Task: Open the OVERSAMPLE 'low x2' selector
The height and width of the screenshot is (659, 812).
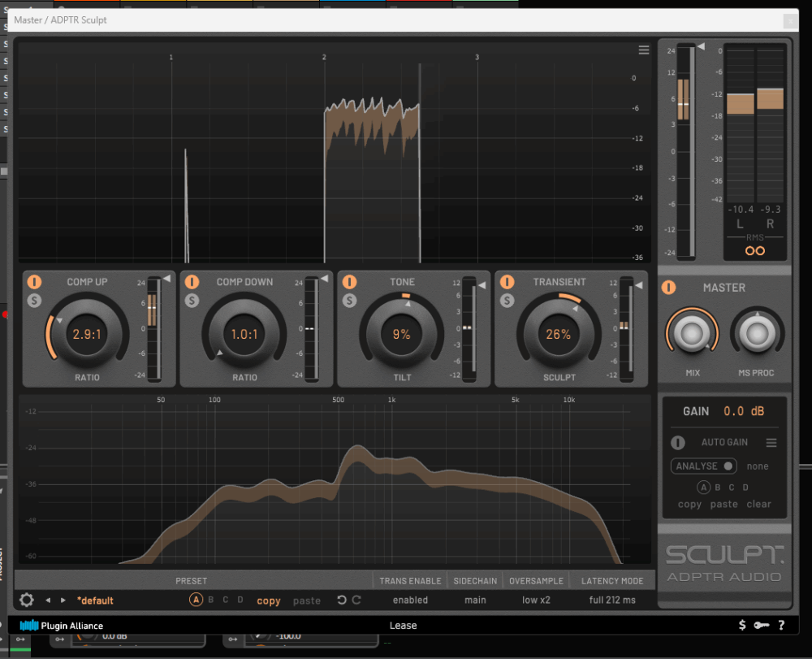Action: 536,600
